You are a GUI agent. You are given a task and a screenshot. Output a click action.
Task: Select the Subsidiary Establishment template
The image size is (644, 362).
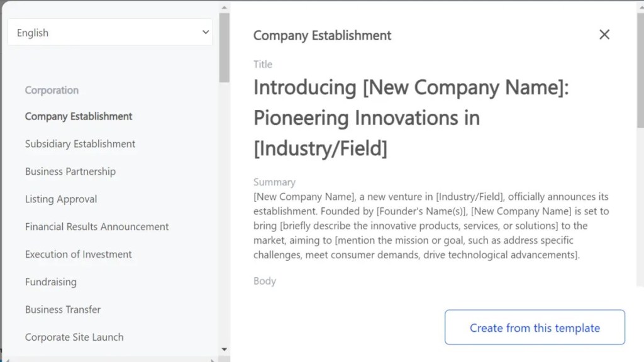80,144
